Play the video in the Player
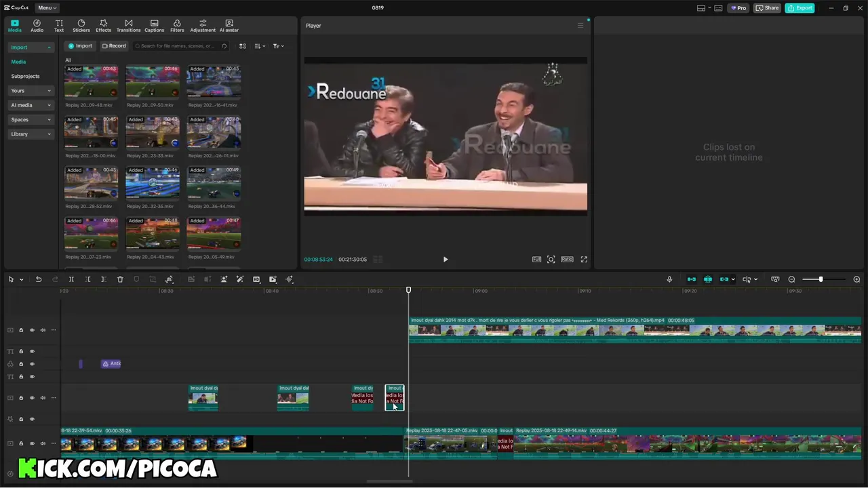The image size is (868, 488). (x=446, y=260)
